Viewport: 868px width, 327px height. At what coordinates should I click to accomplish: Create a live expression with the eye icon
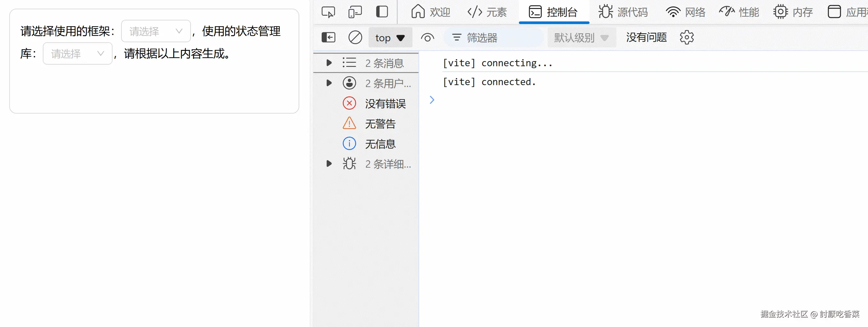point(427,37)
